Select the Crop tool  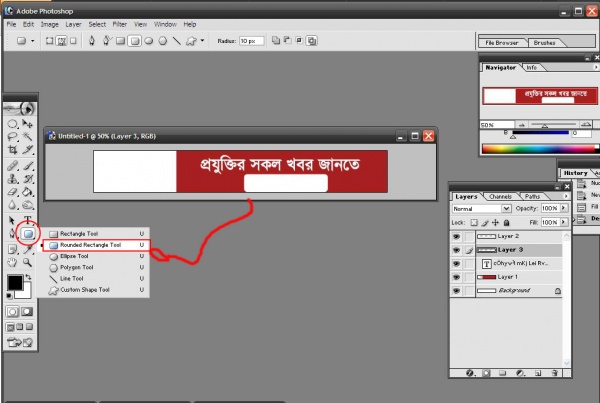pyautogui.click(x=12, y=150)
